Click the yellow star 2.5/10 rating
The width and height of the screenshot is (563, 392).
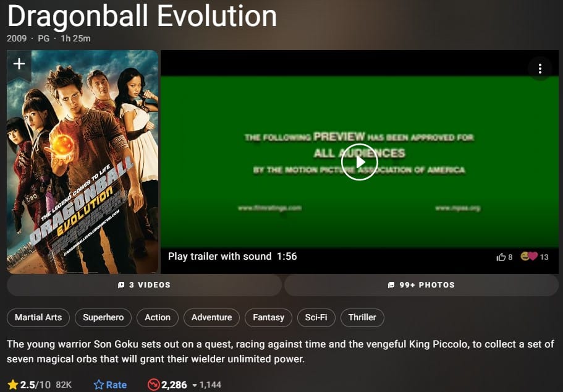[28, 385]
